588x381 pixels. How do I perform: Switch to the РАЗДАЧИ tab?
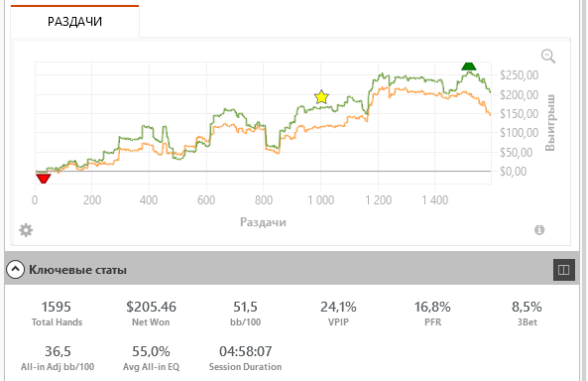pyautogui.click(x=74, y=22)
